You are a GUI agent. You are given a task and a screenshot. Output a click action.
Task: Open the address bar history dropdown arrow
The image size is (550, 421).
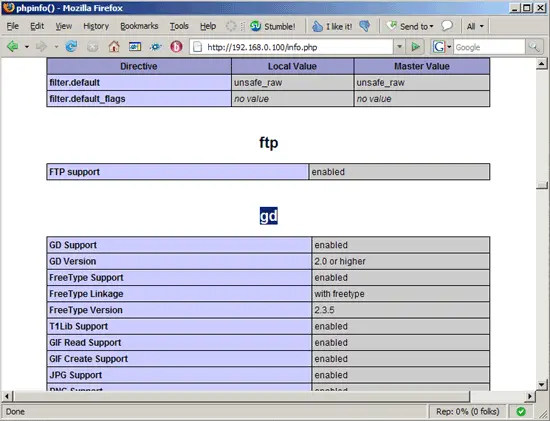[x=399, y=47]
